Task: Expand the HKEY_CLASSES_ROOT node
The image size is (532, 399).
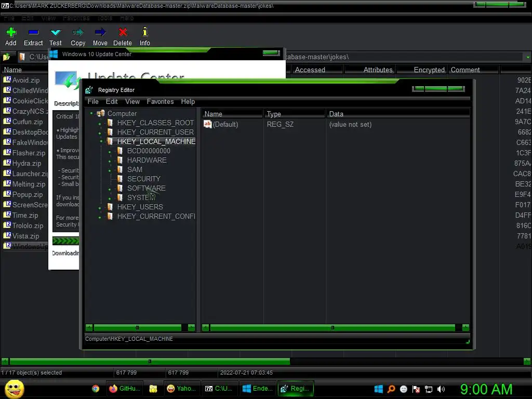Action: (x=100, y=124)
